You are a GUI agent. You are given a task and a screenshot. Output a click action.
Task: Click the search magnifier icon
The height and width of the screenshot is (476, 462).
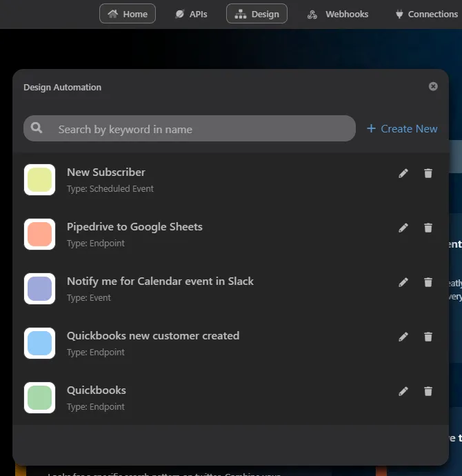(37, 128)
